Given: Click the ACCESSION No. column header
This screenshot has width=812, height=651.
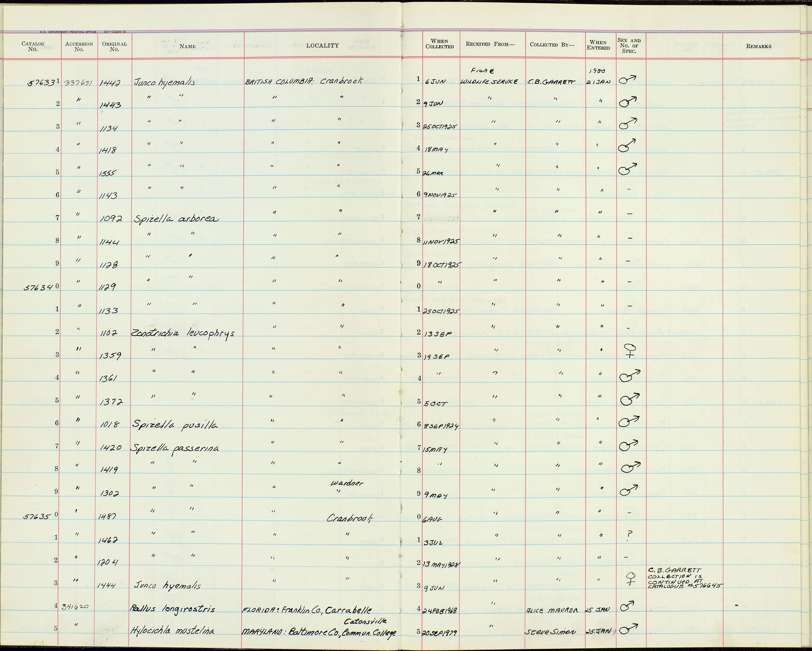Looking at the screenshot, I should (x=79, y=46).
